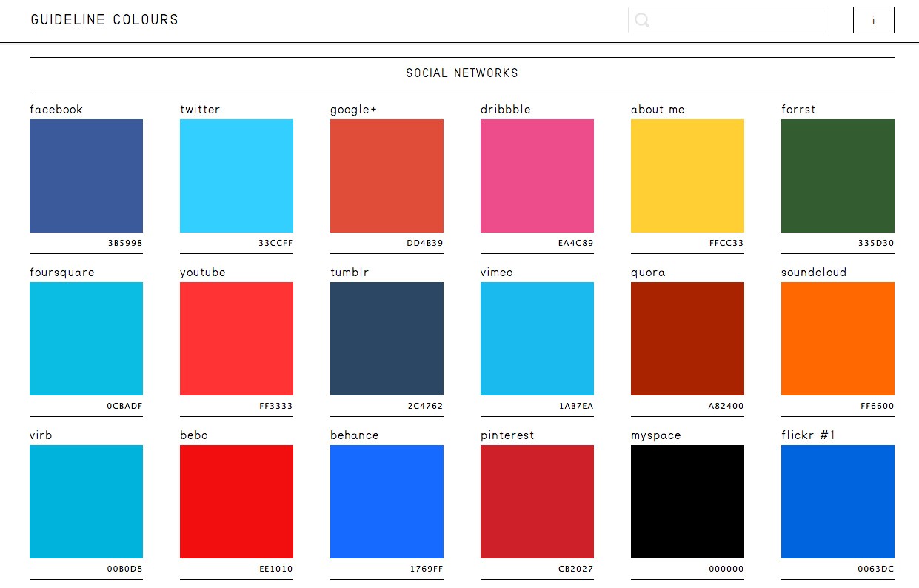Click the flickr #1 label
919x588 pixels.
[808, 435]
